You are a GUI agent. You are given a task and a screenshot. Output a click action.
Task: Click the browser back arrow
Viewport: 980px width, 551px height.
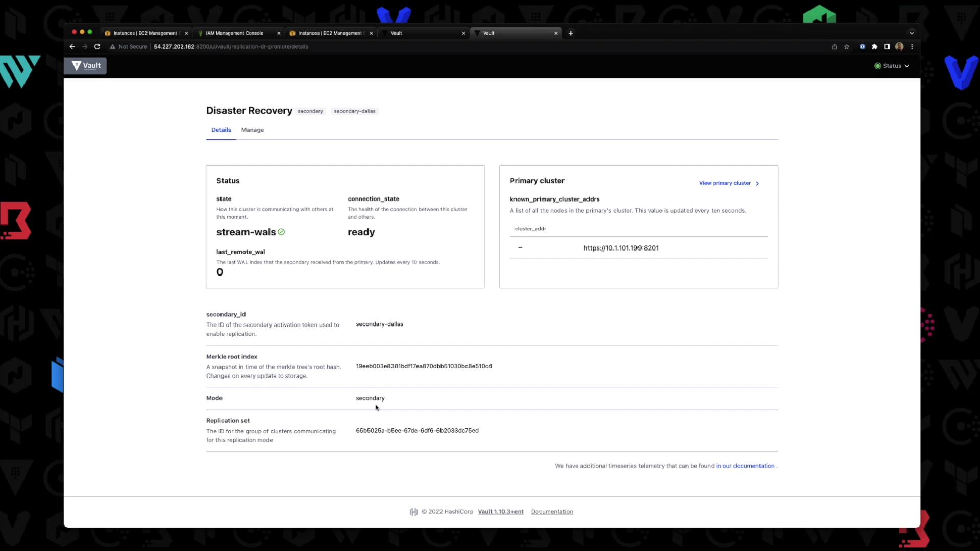coord(72,47)
